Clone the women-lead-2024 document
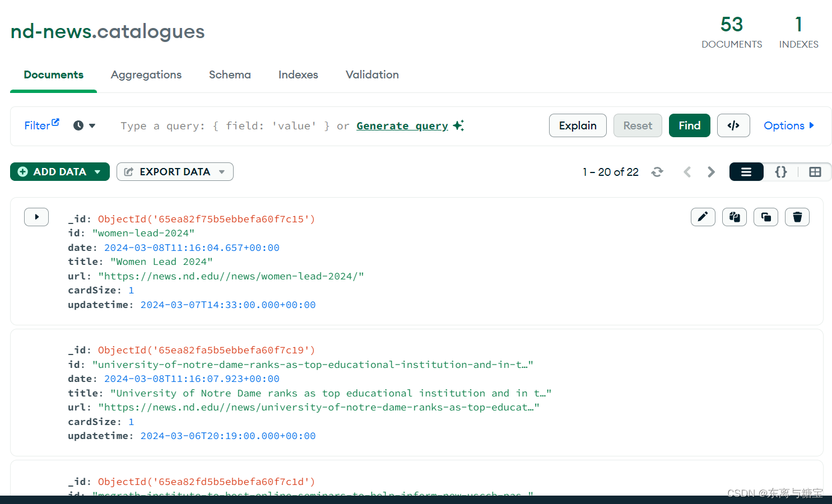 (x=766, y=217)
